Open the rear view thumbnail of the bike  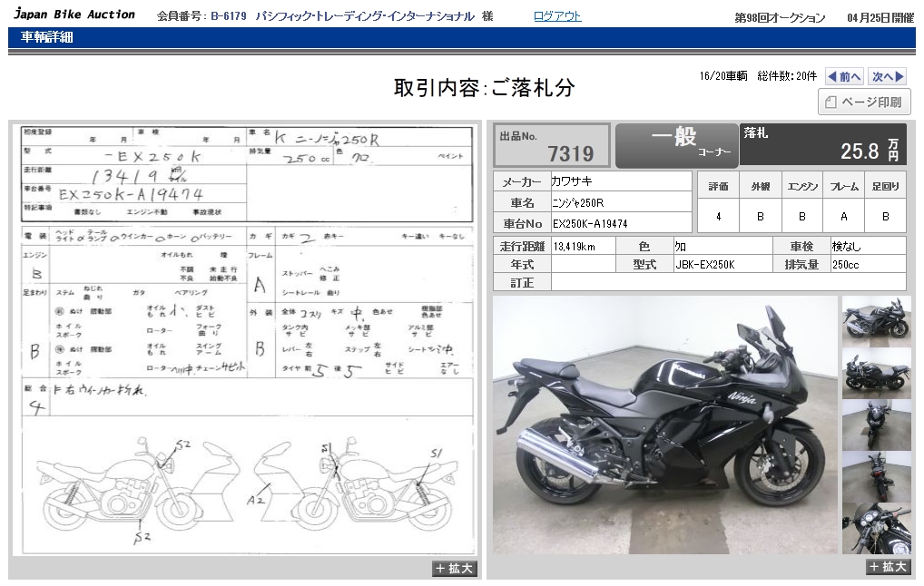[x=876, y=476]
